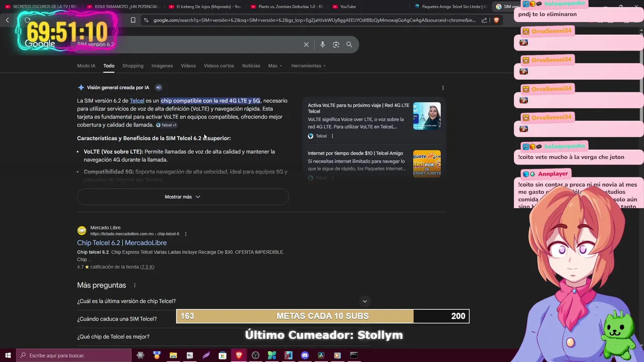Click the Windows taskbar search box
Image resolution: width=644 pixels, height=362 pixels.
74,355
